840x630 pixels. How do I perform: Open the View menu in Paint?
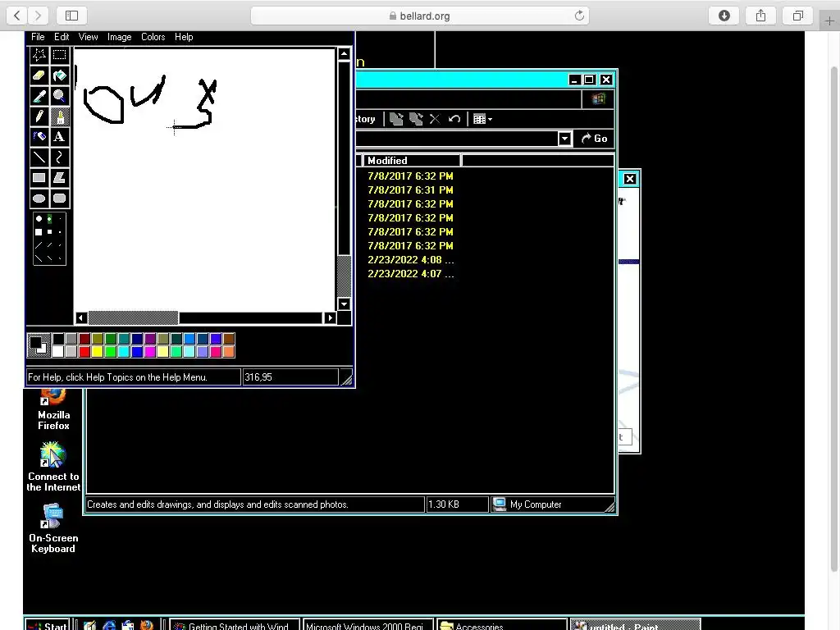[x=89, y=37]
